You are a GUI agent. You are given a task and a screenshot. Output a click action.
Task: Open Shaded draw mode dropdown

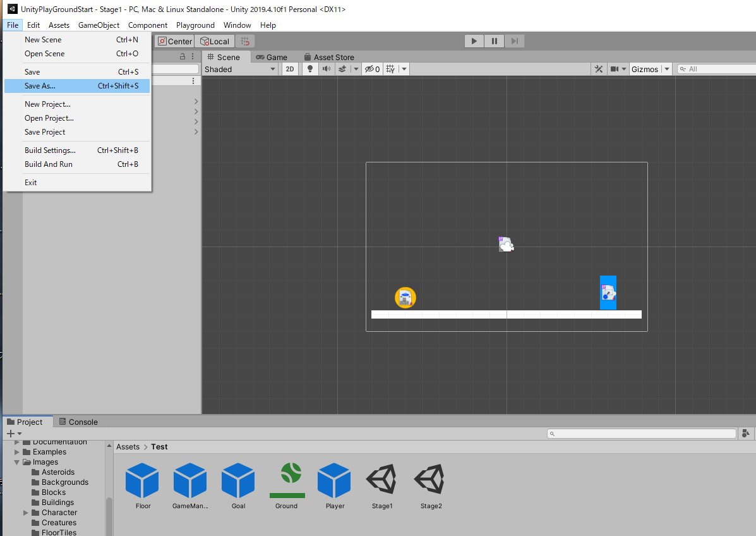pos(239,69)
